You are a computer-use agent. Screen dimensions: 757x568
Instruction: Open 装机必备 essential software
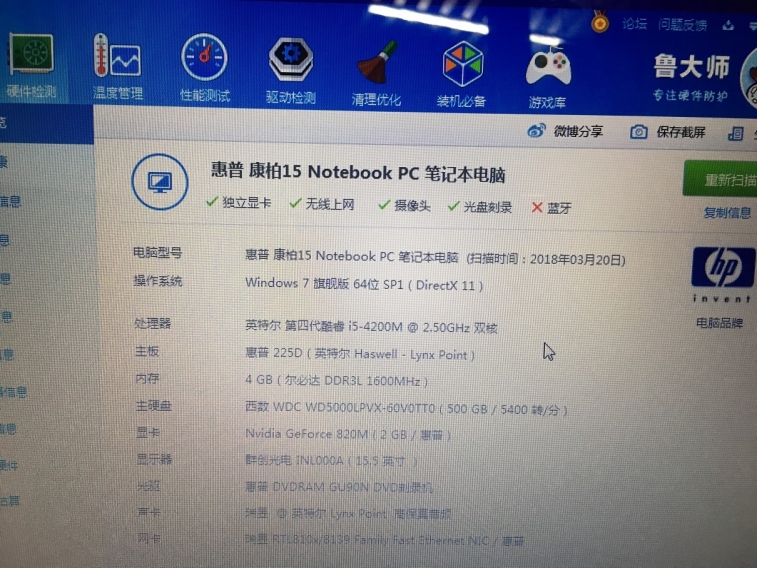[x=462, y=74]
